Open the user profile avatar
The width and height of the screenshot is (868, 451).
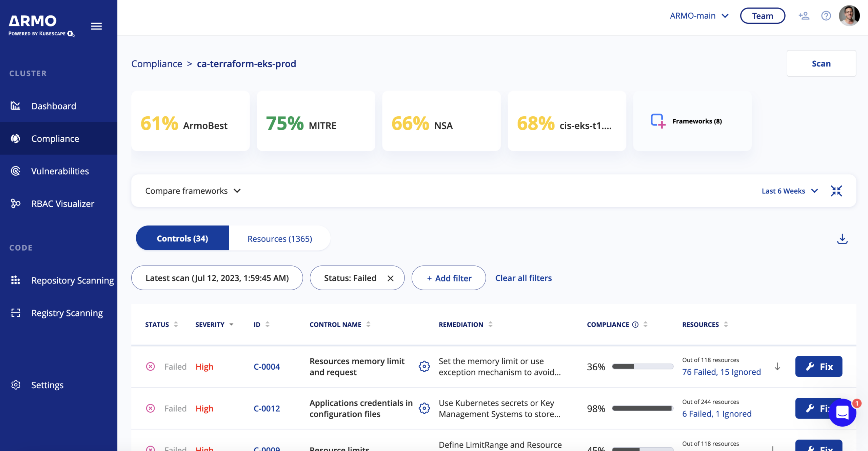point(849,16)
